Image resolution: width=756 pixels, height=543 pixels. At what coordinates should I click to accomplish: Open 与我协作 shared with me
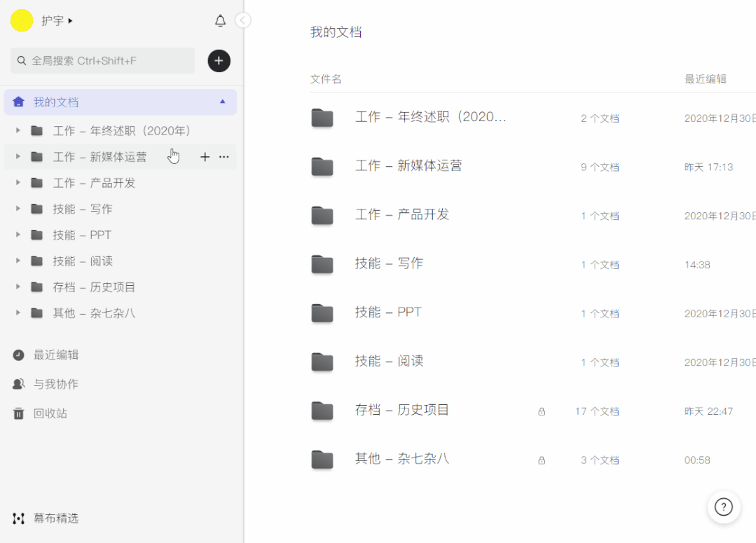pos(56,385)
